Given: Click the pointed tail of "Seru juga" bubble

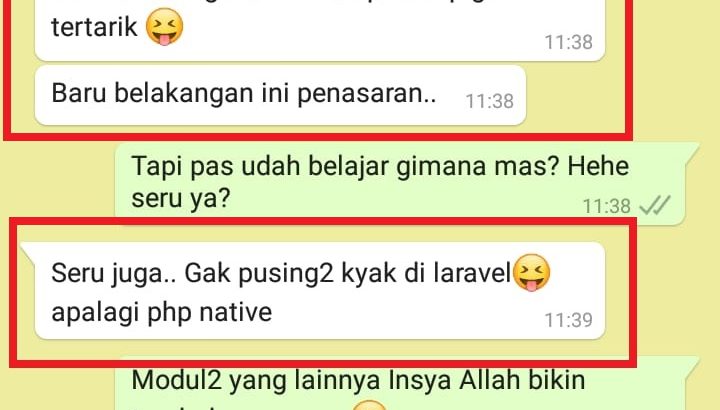Looking at the screenshot, I should (28, 252).
